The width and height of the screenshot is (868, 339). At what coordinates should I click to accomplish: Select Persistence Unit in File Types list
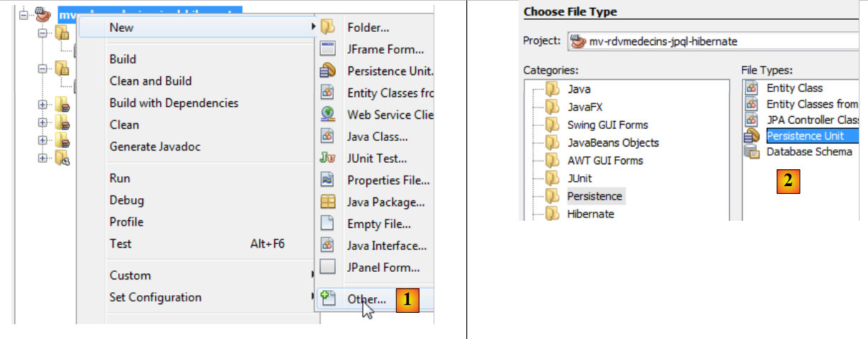coord(805,136)
